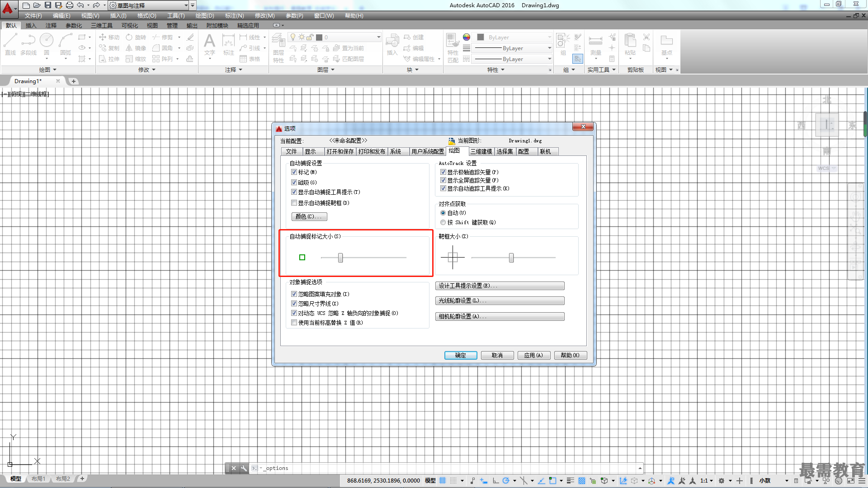This screenshot has width=868, height=488.
Task: Open file icon in quick access toolbar
Action: click(x=37, y=5)
